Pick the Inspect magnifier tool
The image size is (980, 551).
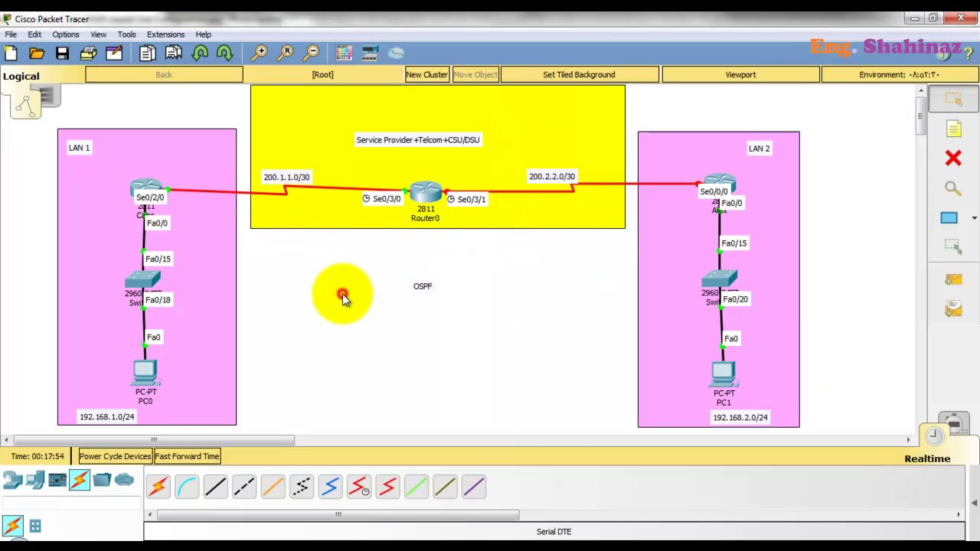[x=953, y=188]
